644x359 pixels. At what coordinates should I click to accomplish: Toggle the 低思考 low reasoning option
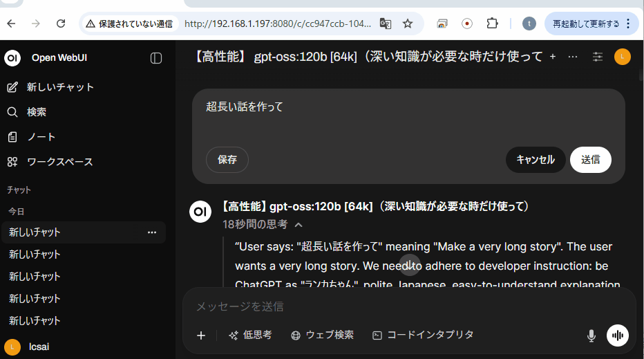tap(250, 335)
